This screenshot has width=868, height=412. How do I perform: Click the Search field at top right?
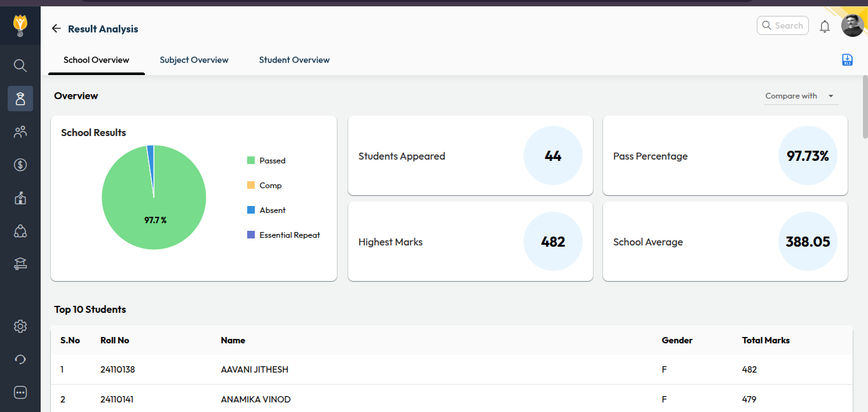pyautogui.click(x=783, y=25)
